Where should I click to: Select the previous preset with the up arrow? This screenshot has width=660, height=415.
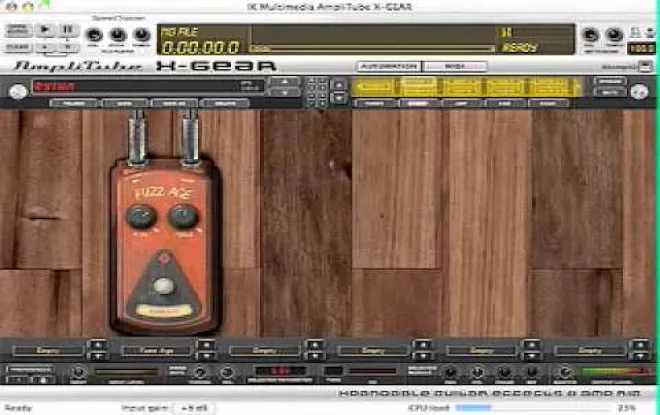point(285,81)
